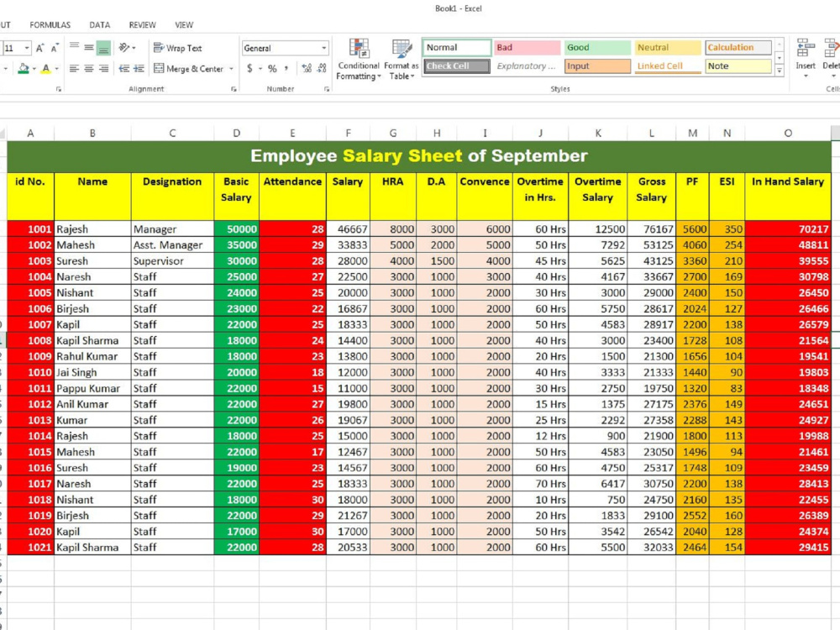Select column D header
The height and width of the screenshot is (630, 840).
coord(236,133)
